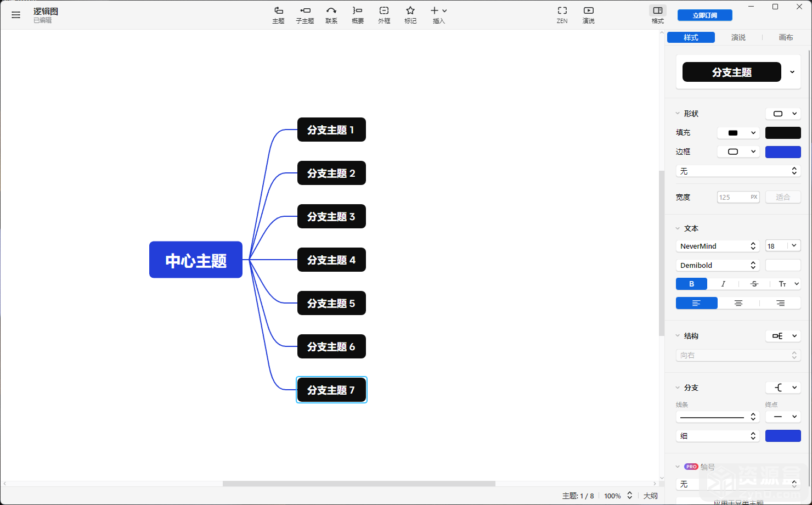Open the 标记 marker star tool
The height and width of the screenshot is (505, 812).
tap(410, 15)
